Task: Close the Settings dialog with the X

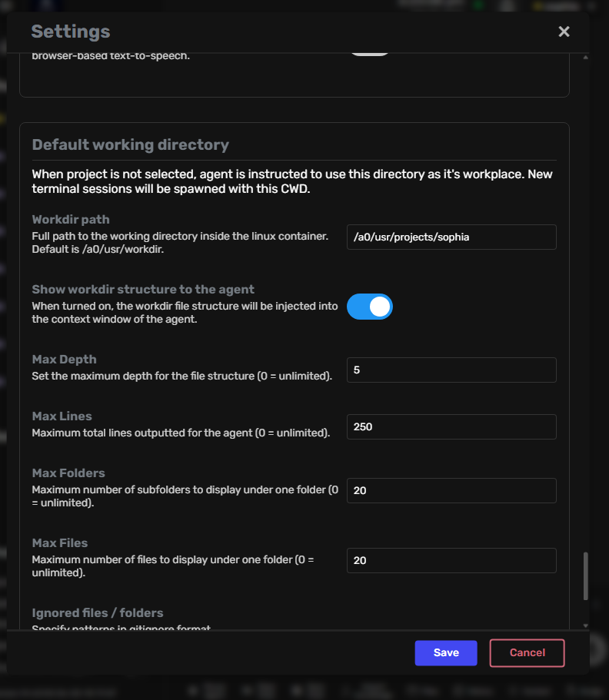Action: (564, 32)
